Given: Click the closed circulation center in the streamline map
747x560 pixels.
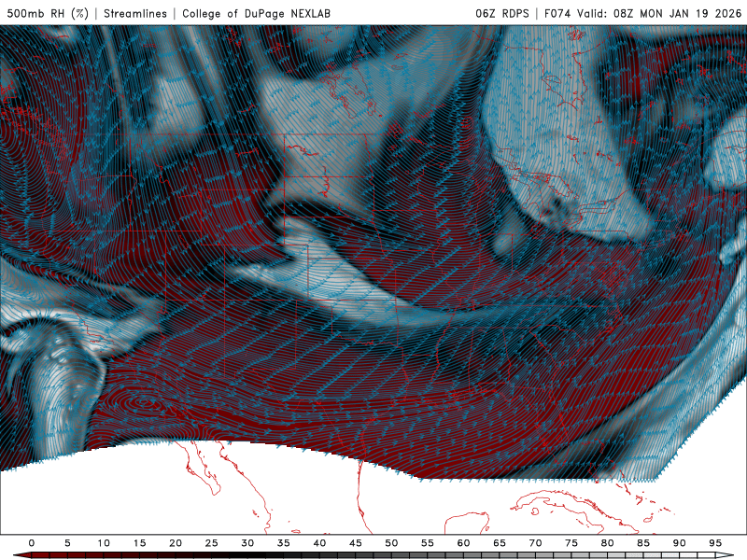Looking at the screenshot, I should coord(143,403).
